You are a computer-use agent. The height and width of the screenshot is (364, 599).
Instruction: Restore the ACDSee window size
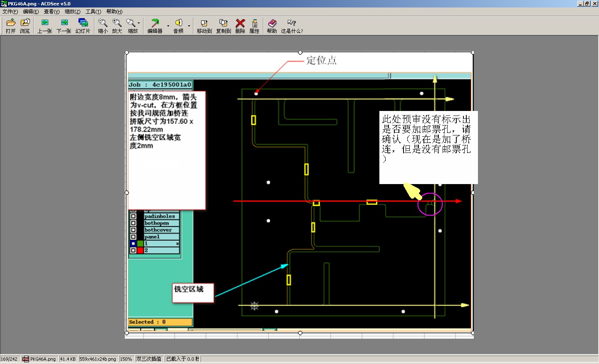point(587,4)
